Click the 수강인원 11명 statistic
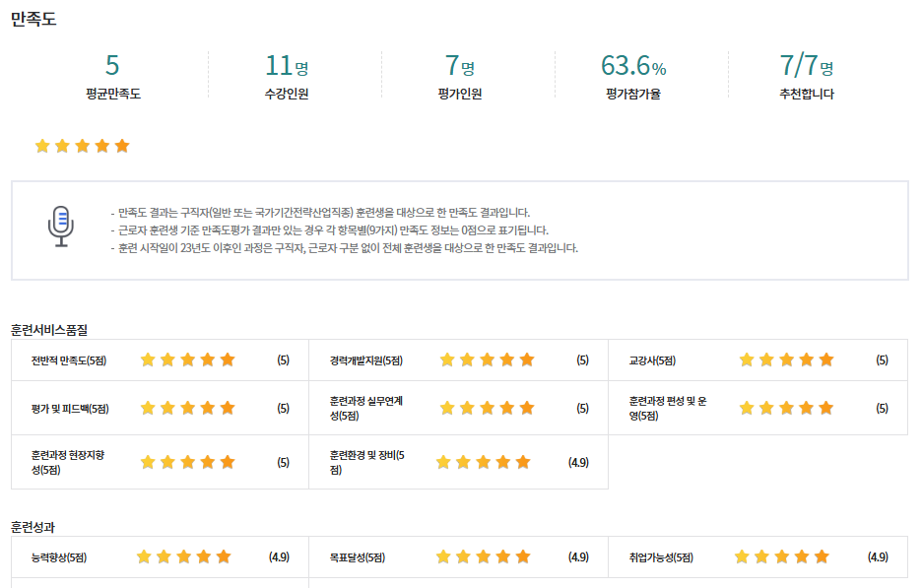This screenshot has width=922, height=588. point(287,66)
